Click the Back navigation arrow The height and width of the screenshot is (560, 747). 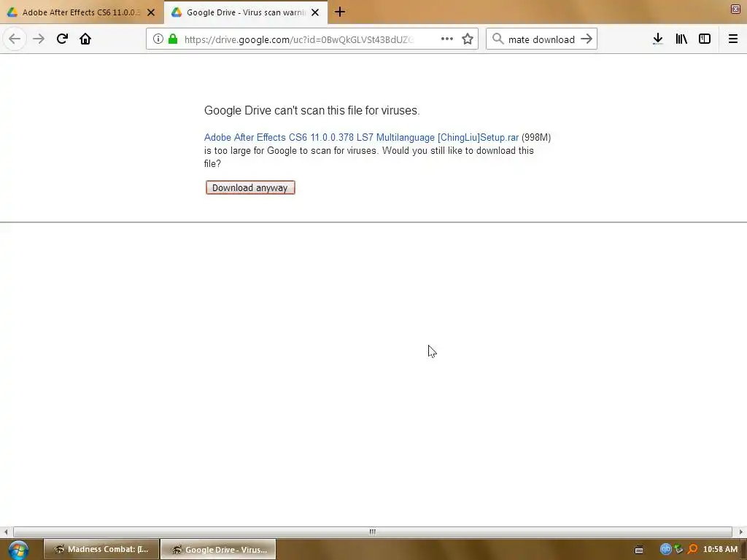pos(15,39)
